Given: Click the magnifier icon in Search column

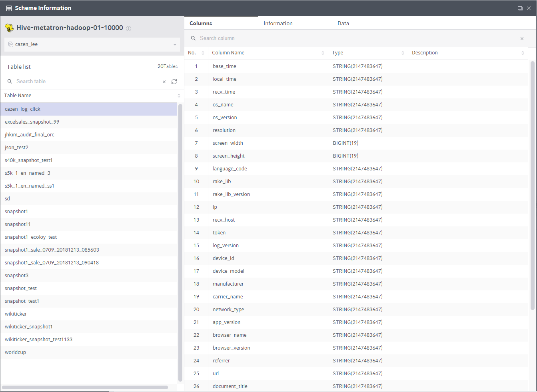Looking at the screenshot, I should coord(193,38).
